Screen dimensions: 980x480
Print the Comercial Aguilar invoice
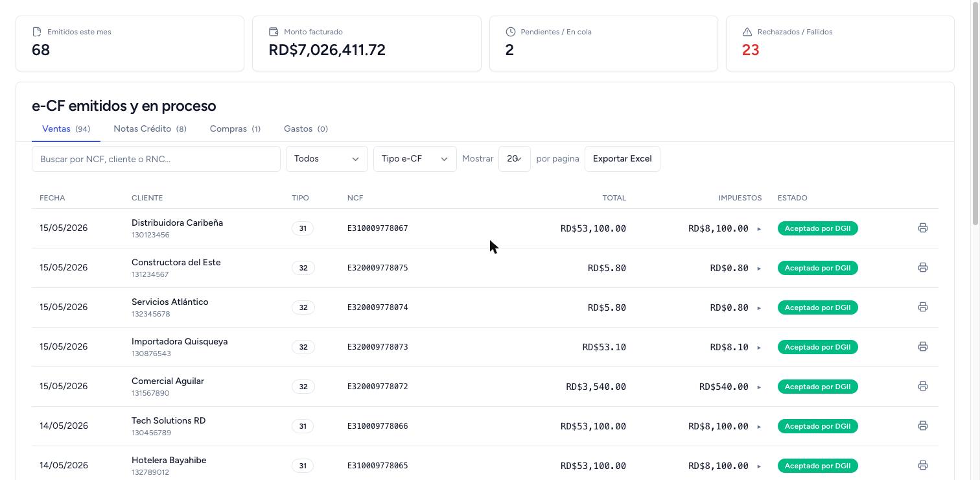point(922,386)
